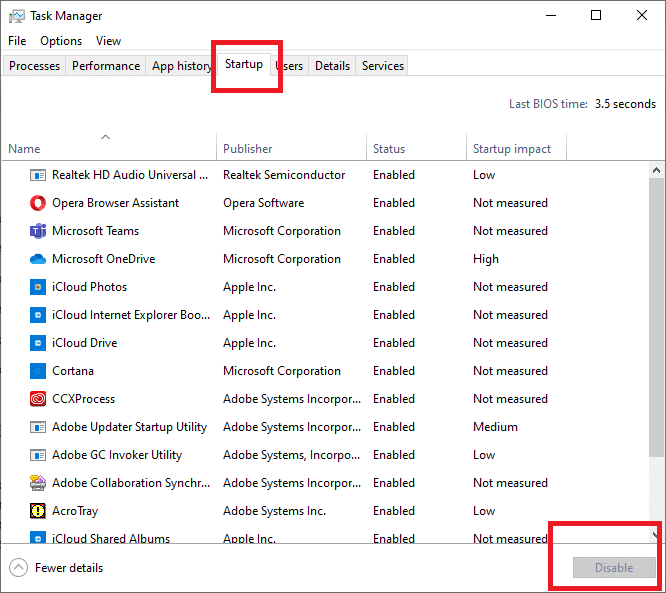Screen dimensions: 666x593
Task: Click the Adobe GC Invoker Utility icon
Action: pyautogui.click(x=38, y=455)
